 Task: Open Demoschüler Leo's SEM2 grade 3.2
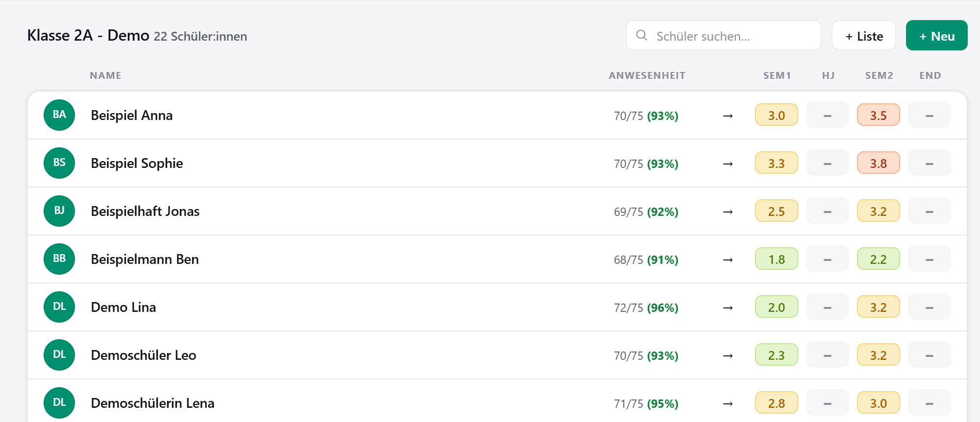pos(879,355)
